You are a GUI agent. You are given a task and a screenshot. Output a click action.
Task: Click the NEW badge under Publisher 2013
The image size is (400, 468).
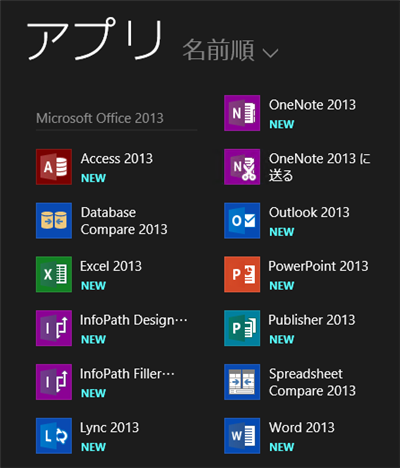click(282, 339)
